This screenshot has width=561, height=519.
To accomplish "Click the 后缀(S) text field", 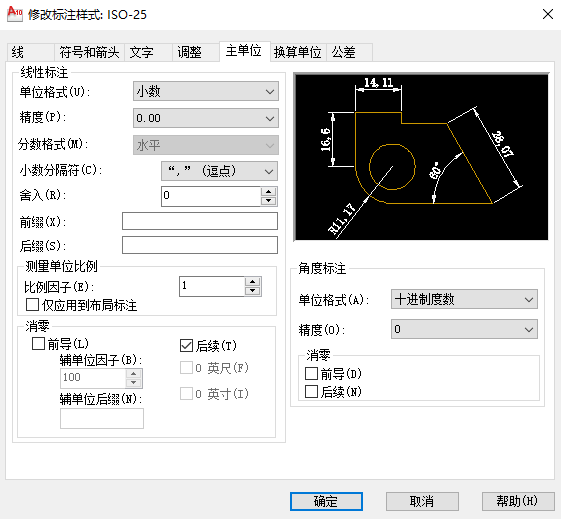I will [x=200, y=245].
